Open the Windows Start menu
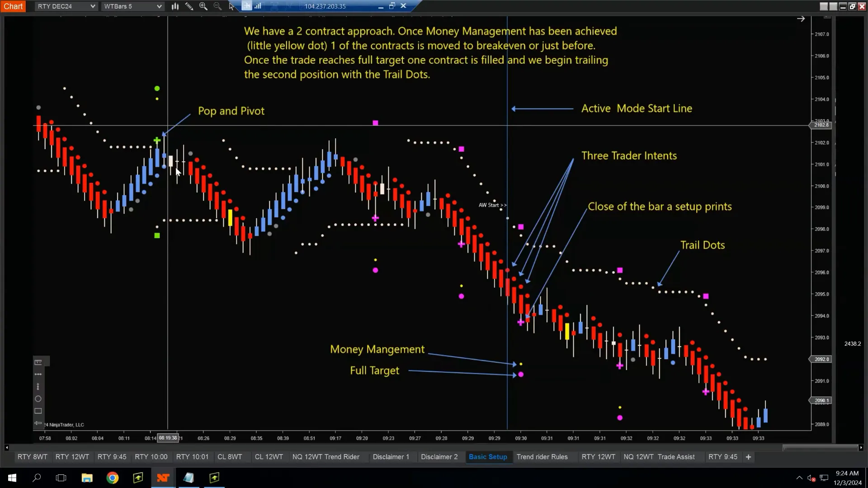This screenshot has height=488, width=868. pos(12,478)
